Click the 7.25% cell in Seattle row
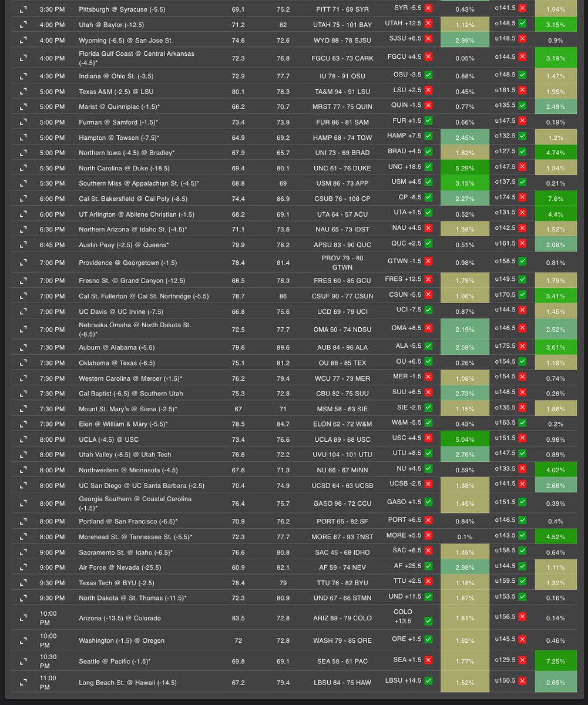This screenshot has width=588, height=705. [x=556, y=661]
